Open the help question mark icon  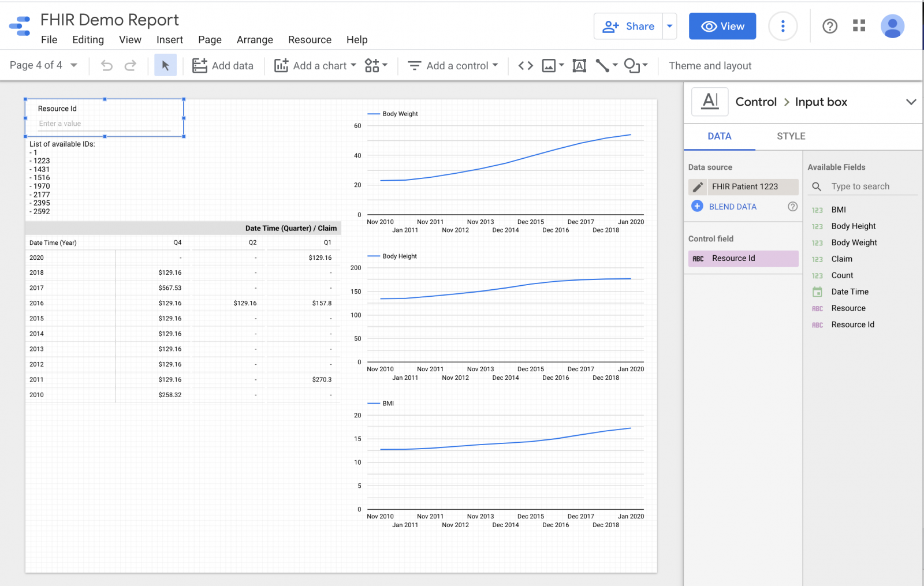[x=830, y=26]
